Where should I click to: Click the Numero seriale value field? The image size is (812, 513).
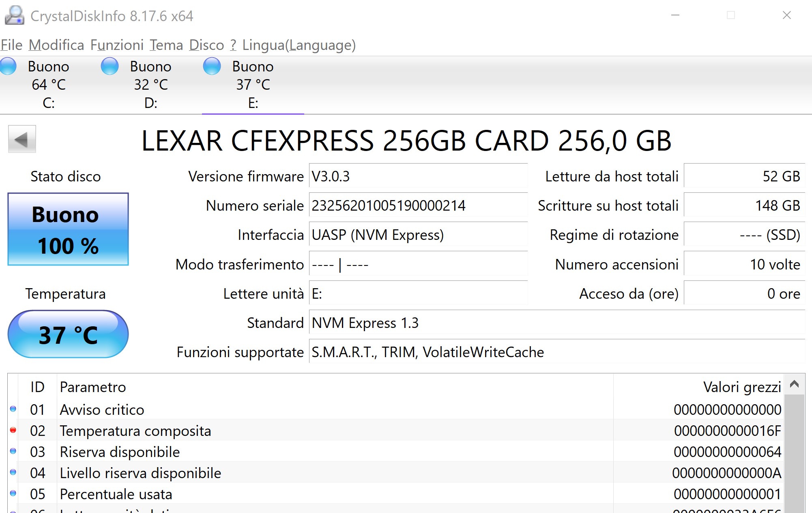[418, 205]
